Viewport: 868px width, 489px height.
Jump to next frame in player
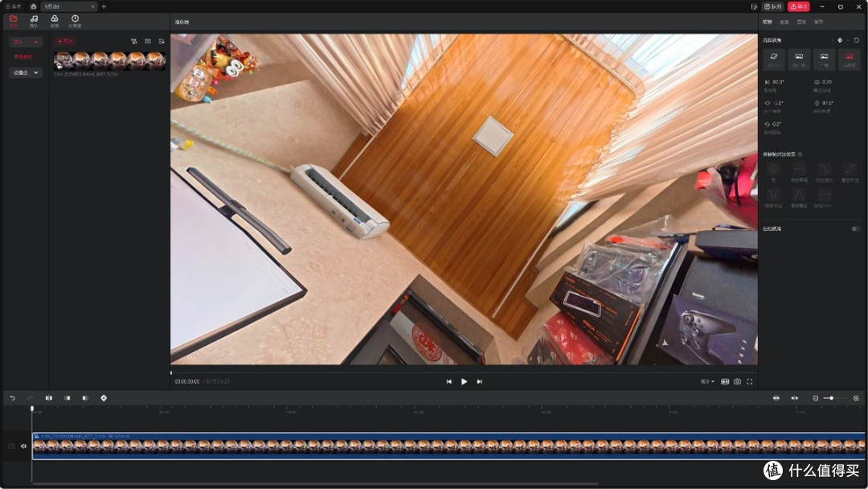[479, 381]
